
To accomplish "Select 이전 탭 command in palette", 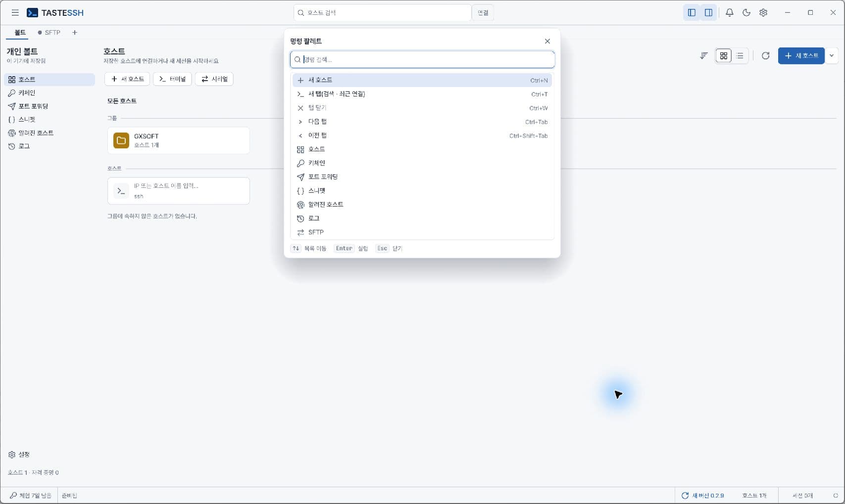I will pyautogui.click(x=422, y=136).
